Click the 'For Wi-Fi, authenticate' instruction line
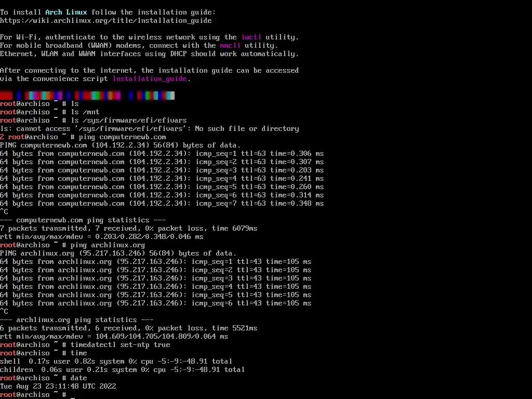The image size is (532, 399). (150, 37)
